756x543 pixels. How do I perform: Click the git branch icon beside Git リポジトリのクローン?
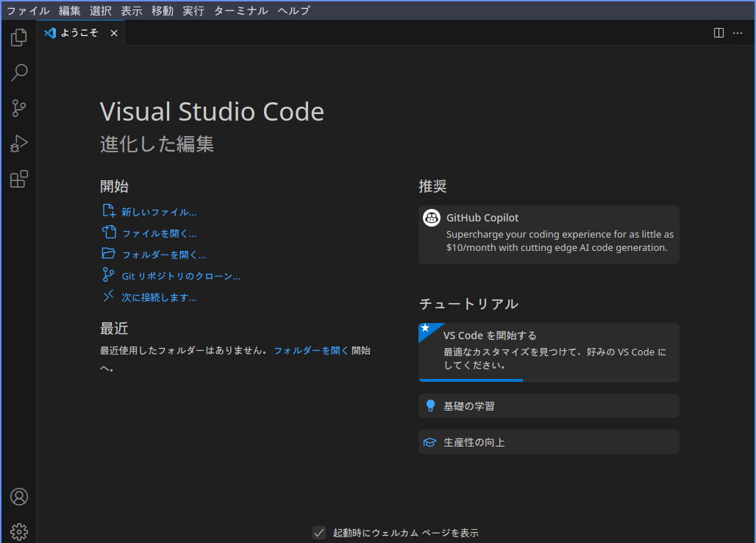click(x=109, y=275)
